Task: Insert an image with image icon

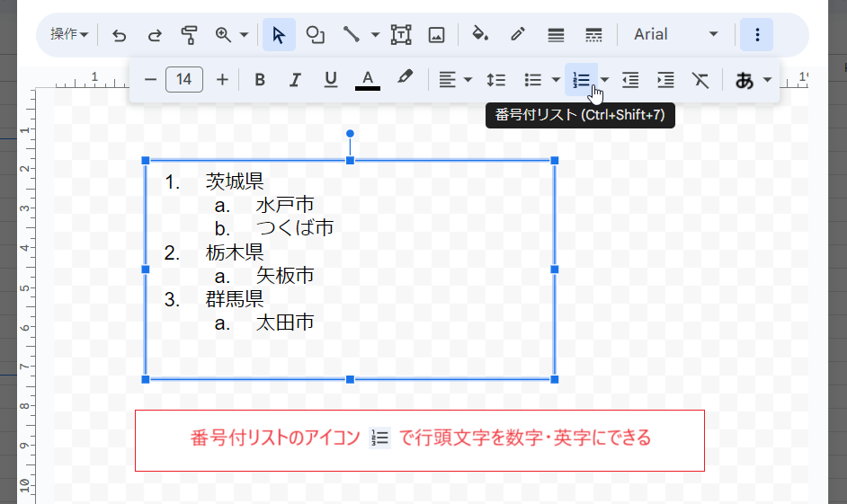Action: pos(436,35)
